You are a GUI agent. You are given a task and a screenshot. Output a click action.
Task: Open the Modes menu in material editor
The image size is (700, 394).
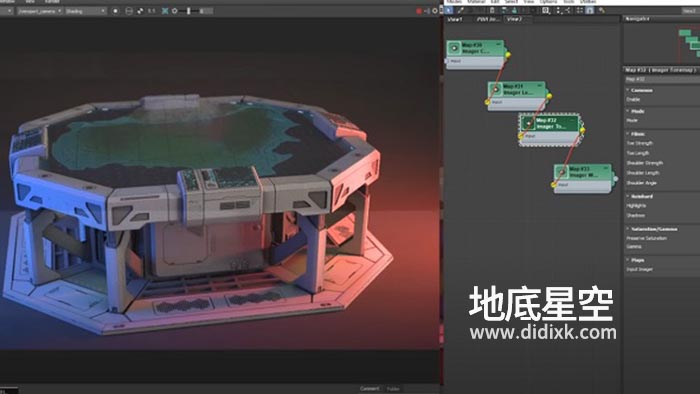pos(454,2)
